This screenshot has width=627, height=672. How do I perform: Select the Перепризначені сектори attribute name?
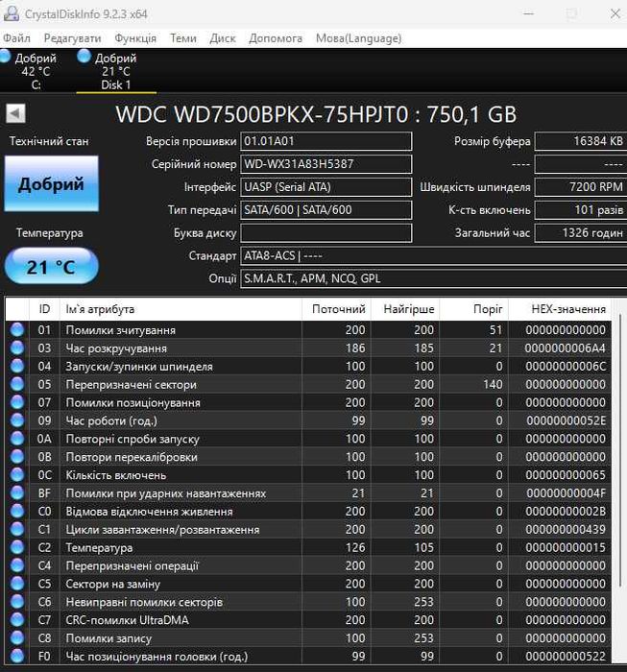(x=132, y=384)
